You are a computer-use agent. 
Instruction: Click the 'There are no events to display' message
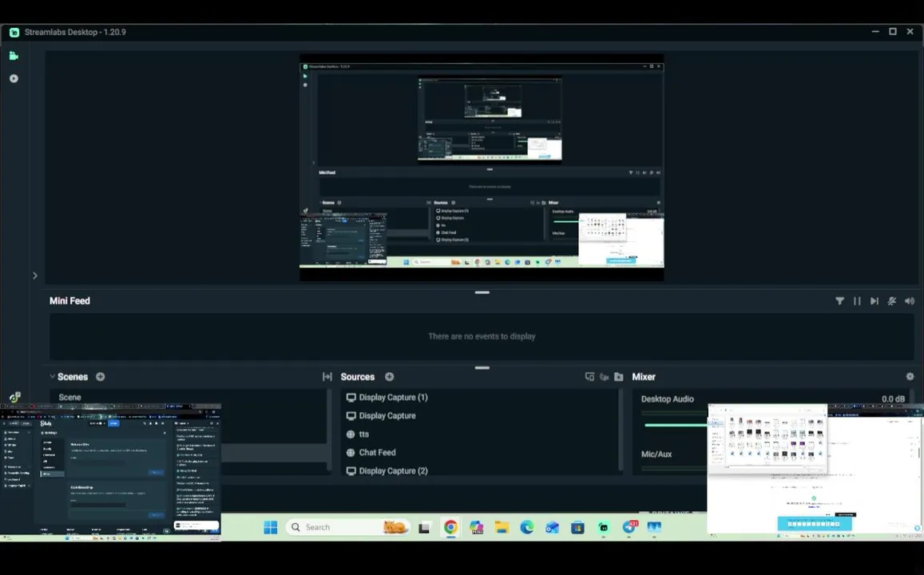(482, 336)
